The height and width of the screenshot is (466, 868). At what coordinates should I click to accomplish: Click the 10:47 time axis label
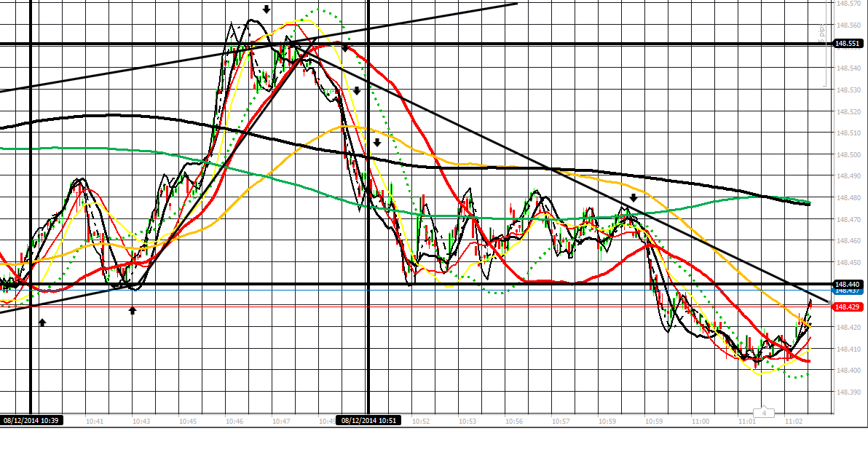[280, 421]
